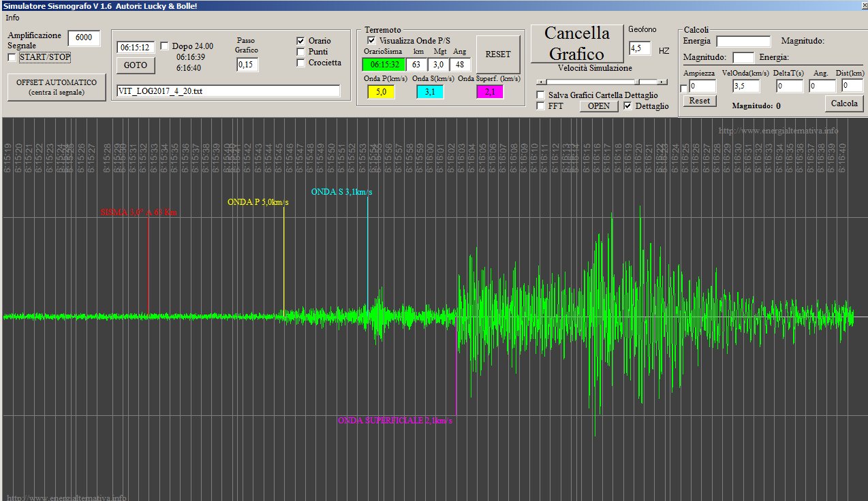Click the cyan ONDA S 3,1km/s marker label
Image resolution: width=868 pixels, height=501 pixels.
pos(342,192)
